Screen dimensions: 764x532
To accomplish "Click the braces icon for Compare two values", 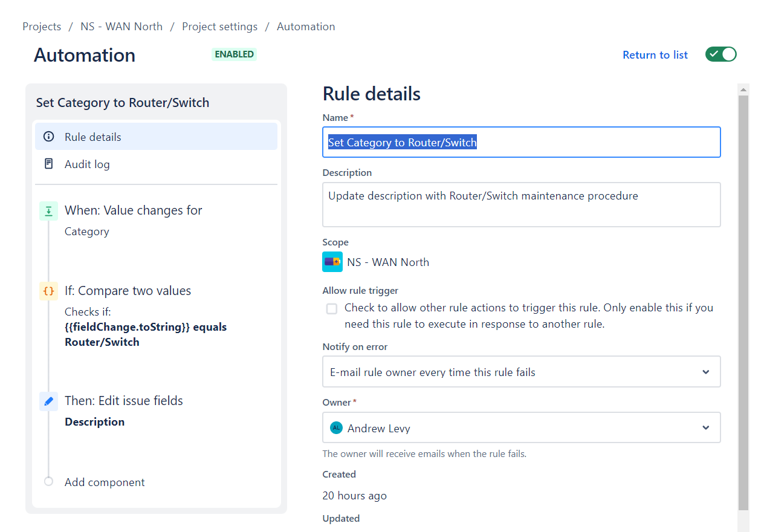I will [x=48, y=291].
